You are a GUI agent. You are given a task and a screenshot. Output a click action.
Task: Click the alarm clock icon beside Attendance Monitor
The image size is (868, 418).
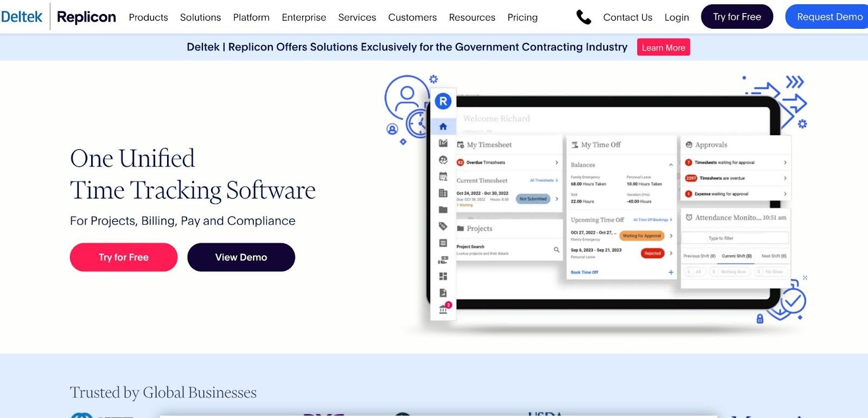point(689,217)
